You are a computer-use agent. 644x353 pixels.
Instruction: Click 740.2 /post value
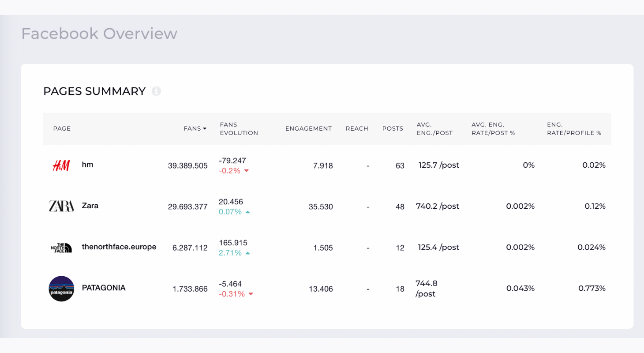pyautogui.click(x=438, y=206)
